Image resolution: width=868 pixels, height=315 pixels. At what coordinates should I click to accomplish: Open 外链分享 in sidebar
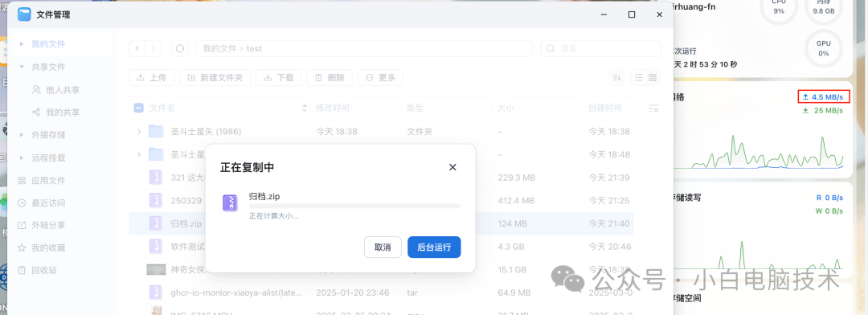(47, 225)
